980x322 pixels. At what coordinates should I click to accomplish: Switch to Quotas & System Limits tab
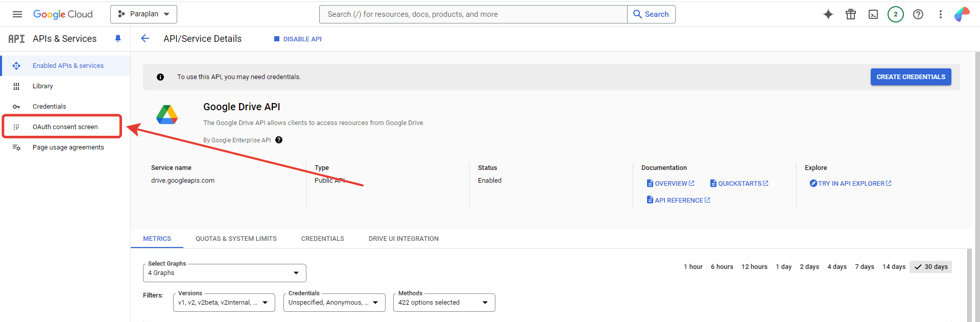point(236,239)
